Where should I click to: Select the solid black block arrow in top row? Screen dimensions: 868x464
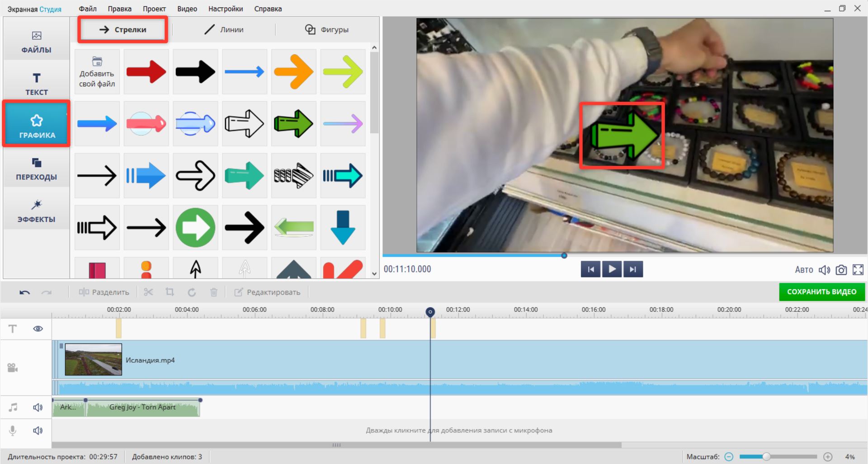(195, 72)
